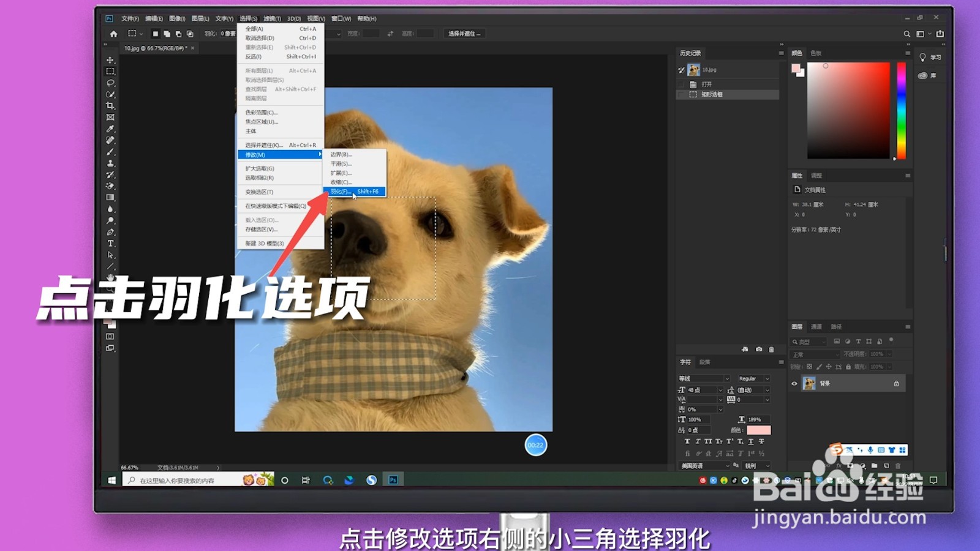Image resolution: width=980 pixels, height=551 pixels.
Task: Click Add to selection mode icon
Action: (167, 34)
